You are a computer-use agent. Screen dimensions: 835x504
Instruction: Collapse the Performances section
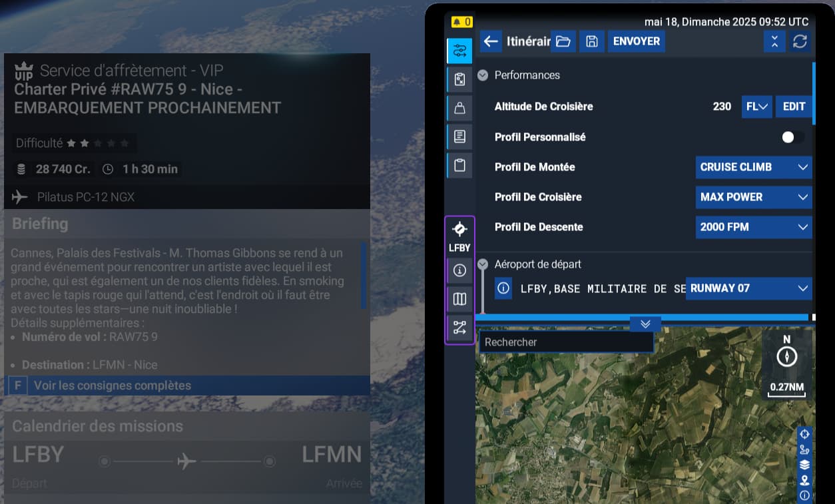click(483, 75)
